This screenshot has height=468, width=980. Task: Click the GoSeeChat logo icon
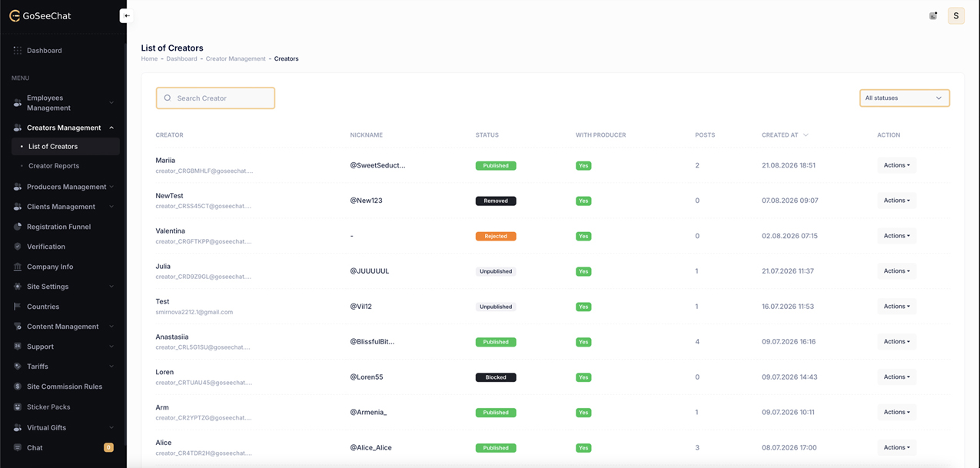15,15
